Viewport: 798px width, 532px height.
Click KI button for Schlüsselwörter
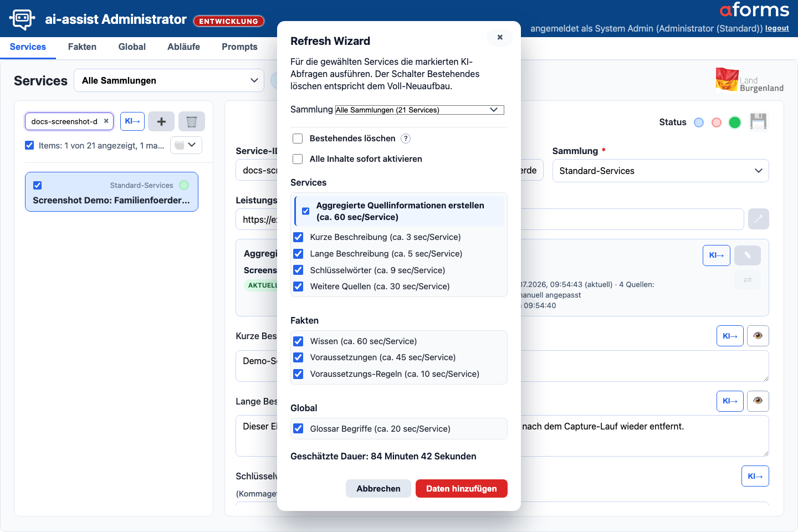(755, 476)
